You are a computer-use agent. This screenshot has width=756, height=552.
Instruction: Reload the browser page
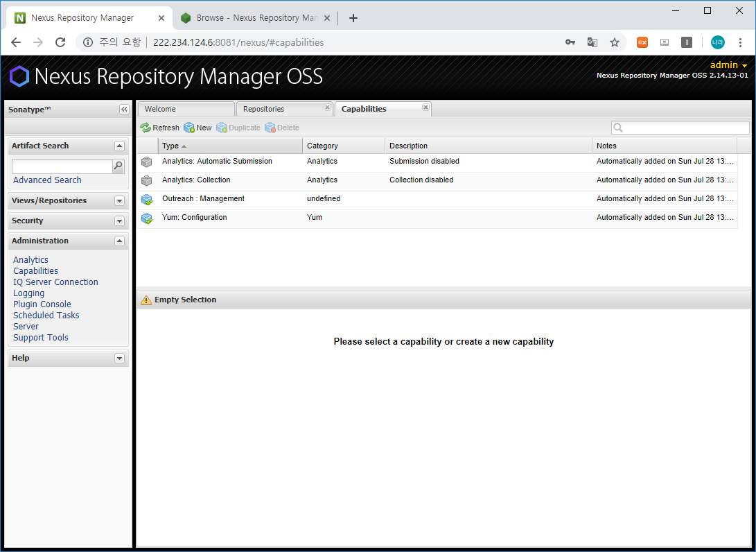pos(60,42)
